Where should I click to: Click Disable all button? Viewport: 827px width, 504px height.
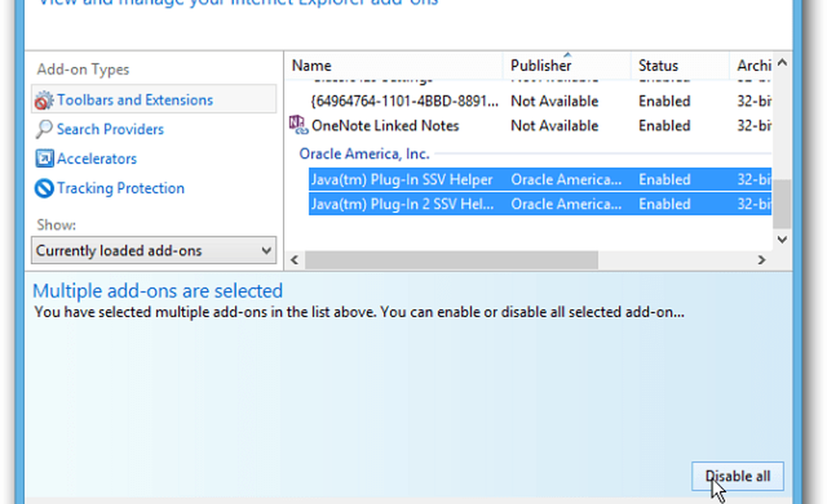(x=738, y=476)
